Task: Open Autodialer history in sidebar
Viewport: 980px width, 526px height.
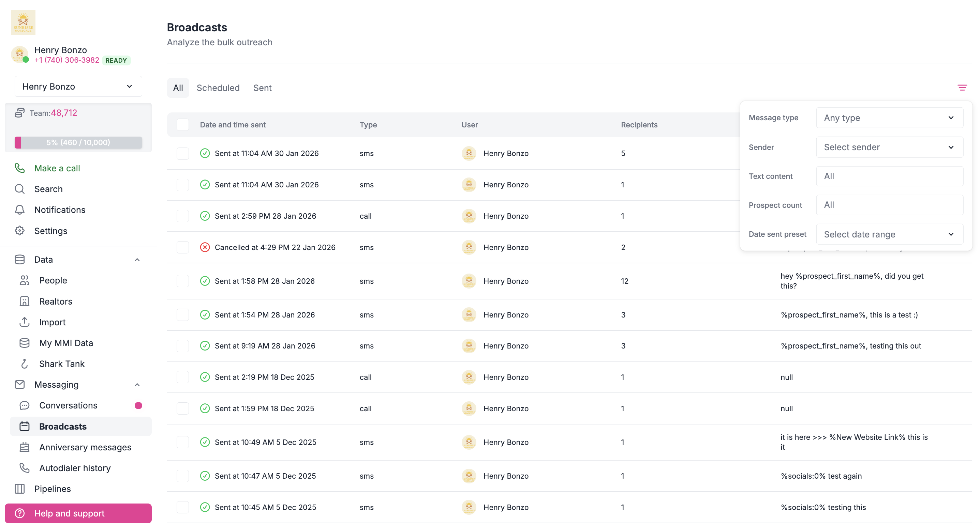Action: pos(81,468)
